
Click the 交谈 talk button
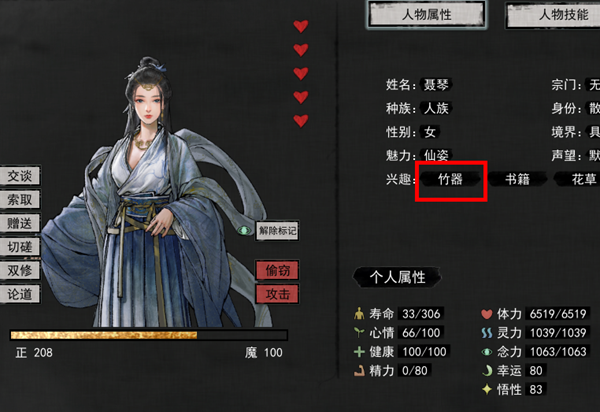[x=20, y=176]
